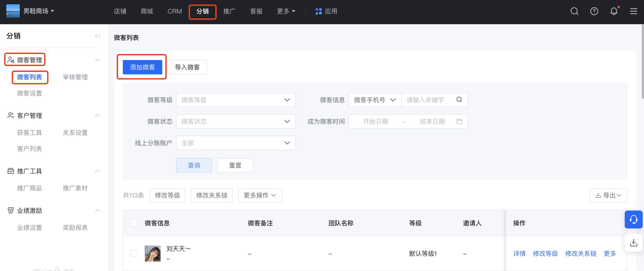Open 获客工具 in the sidebar

(x=30, y=133)
